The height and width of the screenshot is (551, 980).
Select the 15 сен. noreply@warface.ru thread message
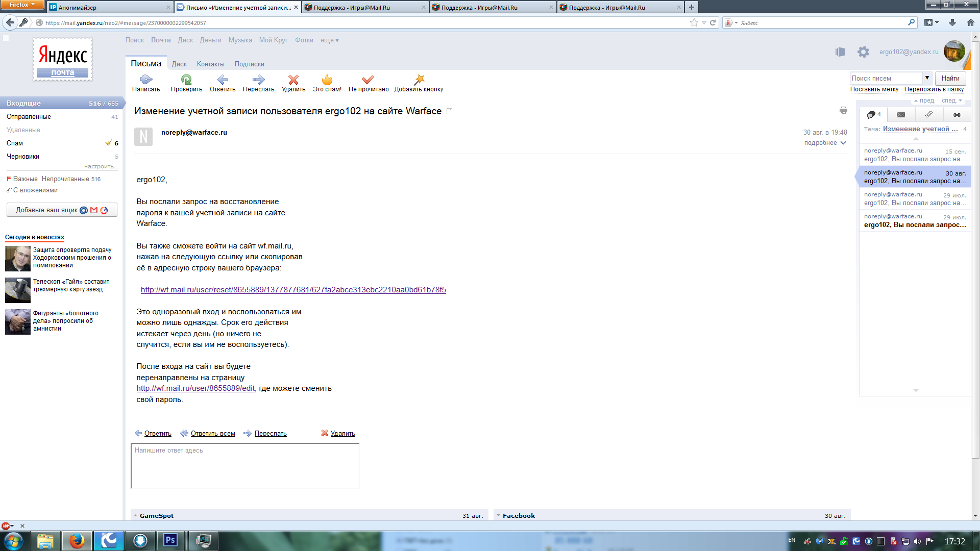coord(915,155)
